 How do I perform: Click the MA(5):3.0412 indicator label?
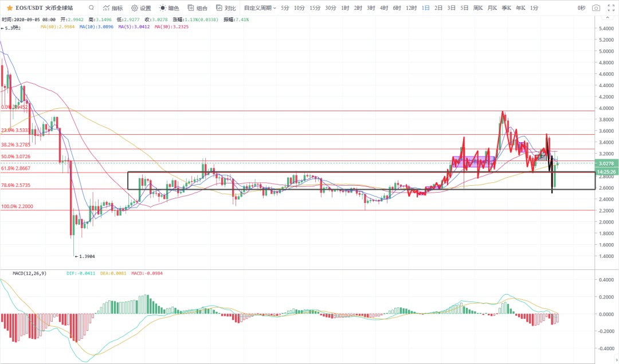pos(134,27)
